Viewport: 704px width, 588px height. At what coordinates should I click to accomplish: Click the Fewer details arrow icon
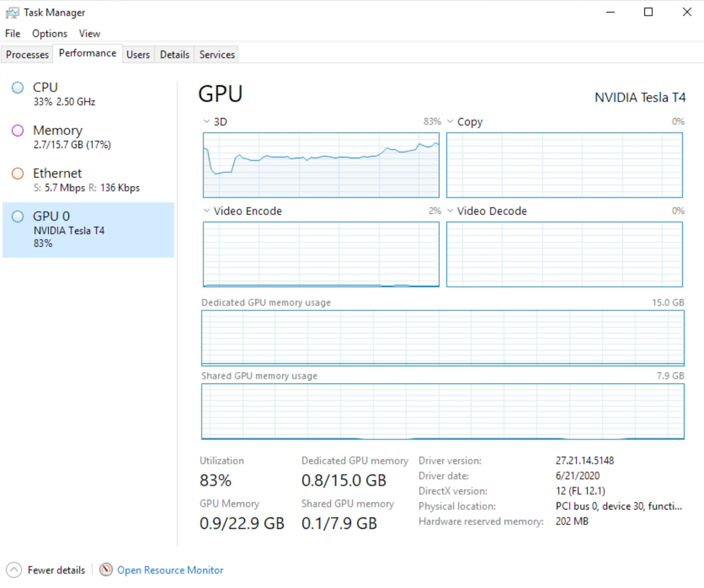[x=14, y=570]
